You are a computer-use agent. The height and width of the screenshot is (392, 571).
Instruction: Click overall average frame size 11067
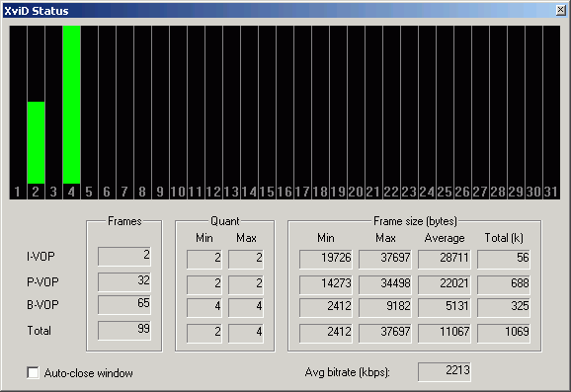point(445,333)
